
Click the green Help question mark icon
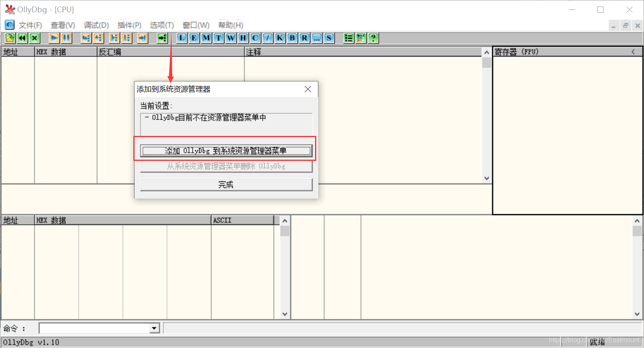[x=373, y=38]
